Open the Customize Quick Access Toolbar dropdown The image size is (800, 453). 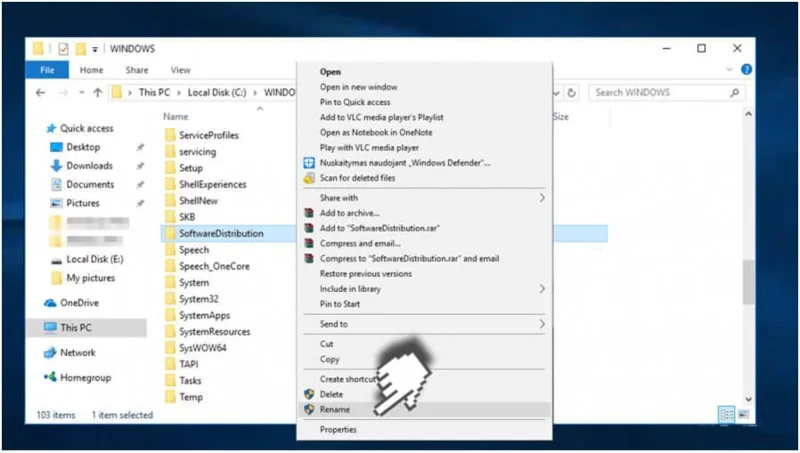pyautogui.click(x=95, y=49)
